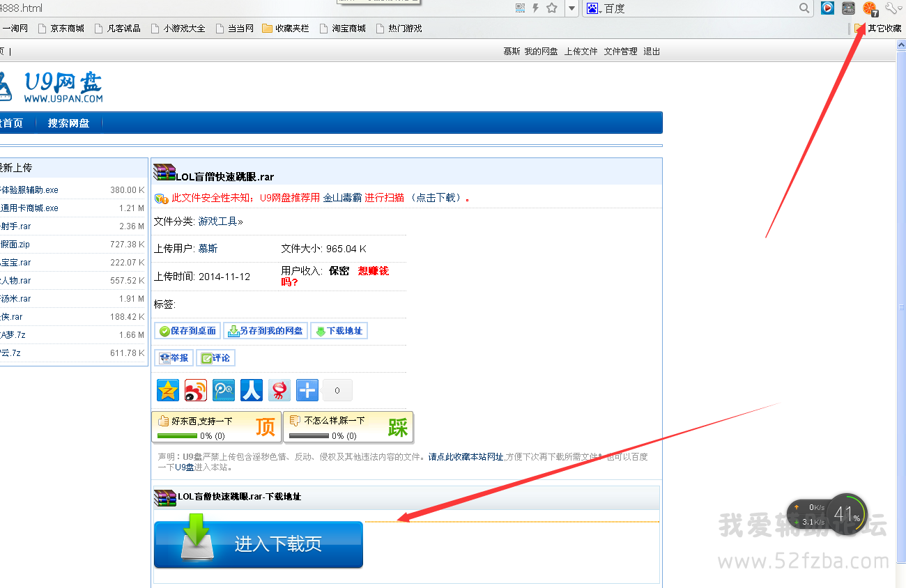The height and width of the screenshot is (588, 906).
Task: Log out via the 退出 link
Action: [652, 52]
